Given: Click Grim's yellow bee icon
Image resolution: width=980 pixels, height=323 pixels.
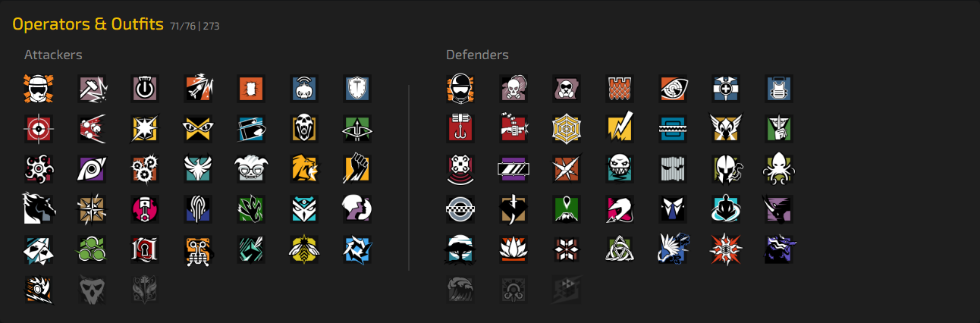Looking at the screenshot, I should pos(303,248).
